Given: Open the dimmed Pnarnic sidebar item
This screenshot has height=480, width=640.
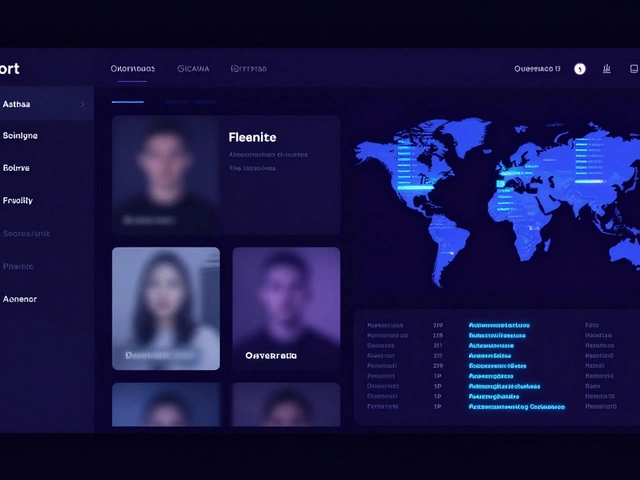Looking at the screenshot, I should [x=18, y=266].
